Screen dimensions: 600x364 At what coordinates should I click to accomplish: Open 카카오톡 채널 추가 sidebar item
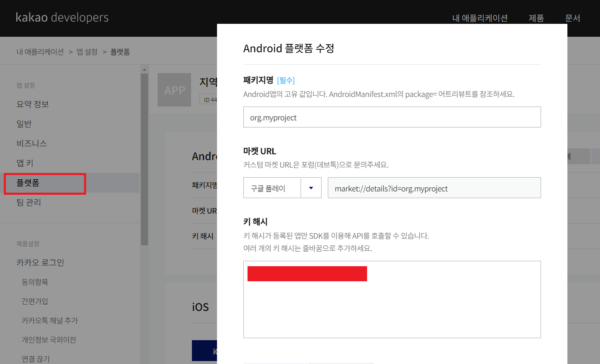click(50, 321)
